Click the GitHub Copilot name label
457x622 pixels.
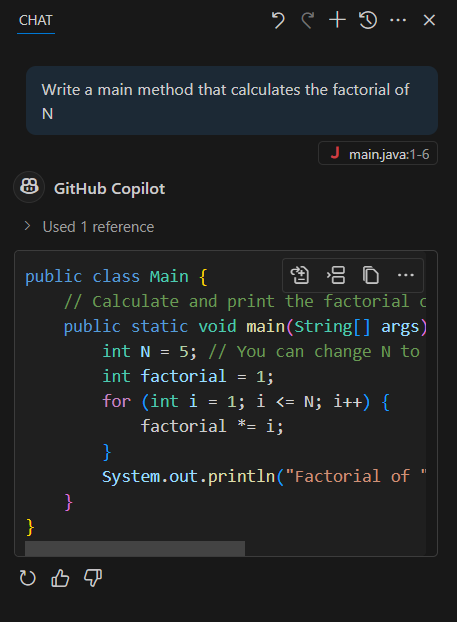click(x=109, y=188)
